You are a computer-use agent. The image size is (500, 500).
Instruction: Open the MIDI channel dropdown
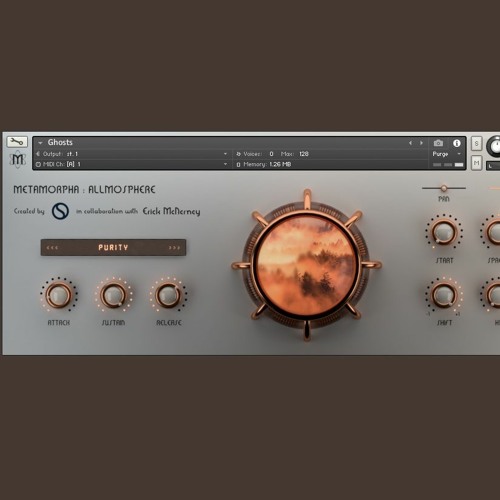[x=225, y=164]
